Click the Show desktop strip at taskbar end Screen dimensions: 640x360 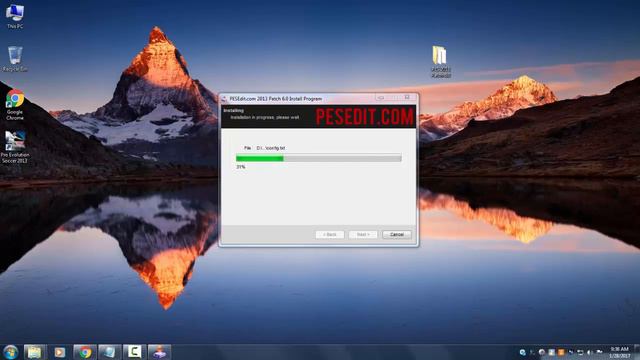637,352
